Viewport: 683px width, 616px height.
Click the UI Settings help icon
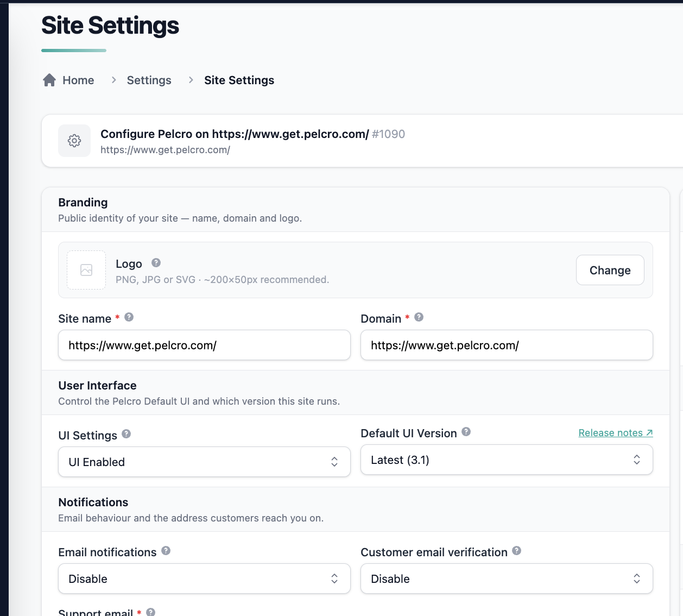pyautogui.click(x=126, y=434)
